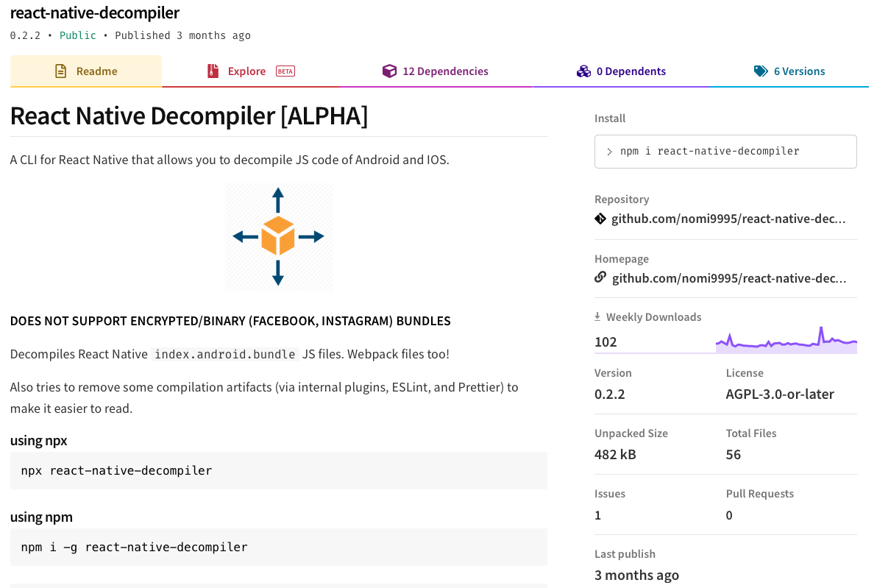Click the Last publish 3 months ago

tap(636, 575)
